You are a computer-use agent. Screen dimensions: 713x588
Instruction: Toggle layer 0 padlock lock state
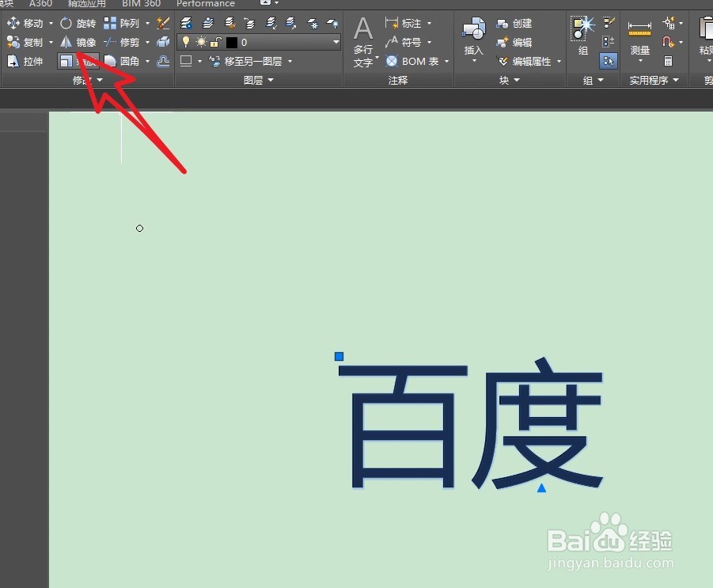[x=215, y=42]
